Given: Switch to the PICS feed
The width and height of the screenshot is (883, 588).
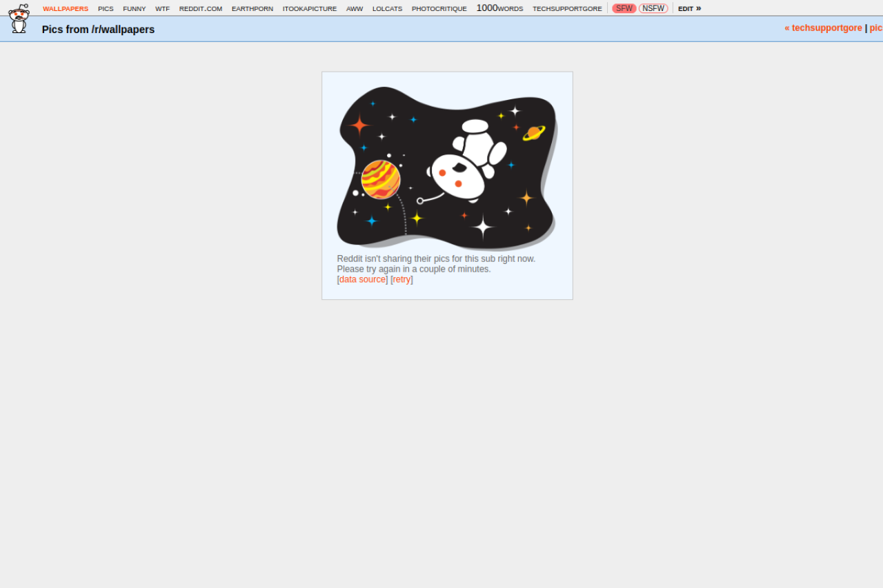Looking at the screenshot, I should pyautogui.click(x=106, y=8).
